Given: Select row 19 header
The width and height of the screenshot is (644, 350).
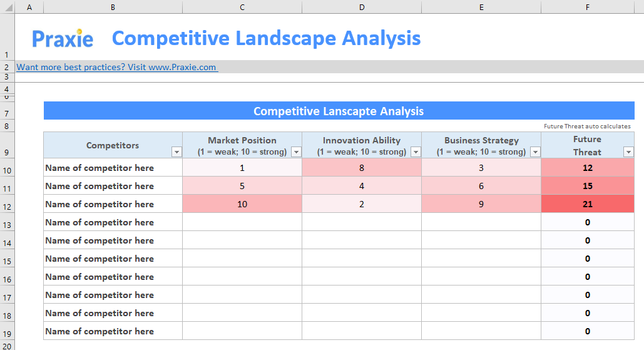Looking at the screenshot, I should click(x=7, y=331).
